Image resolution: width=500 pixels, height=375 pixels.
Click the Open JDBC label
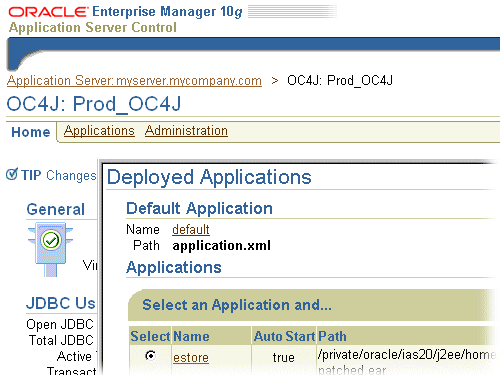[60, 324]
